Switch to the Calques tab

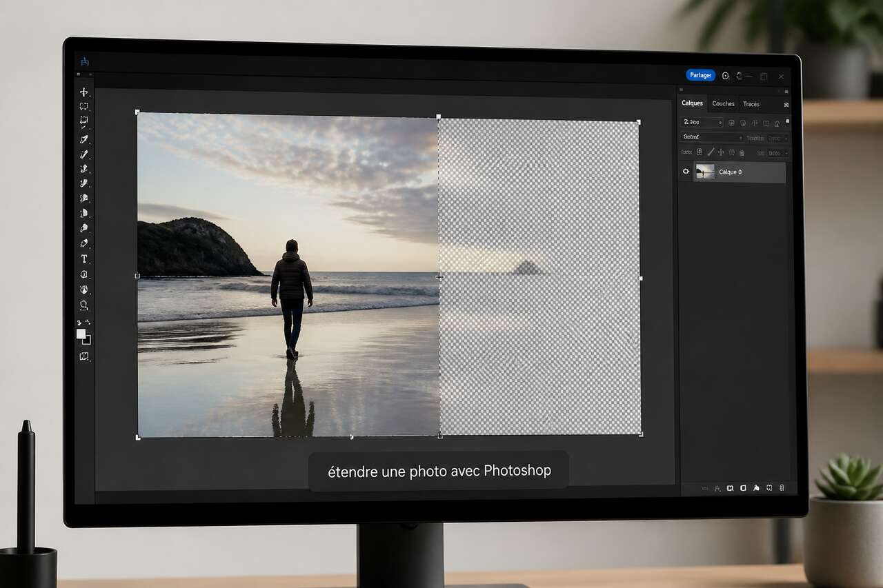pyautogui.click(x=692, y=103)
